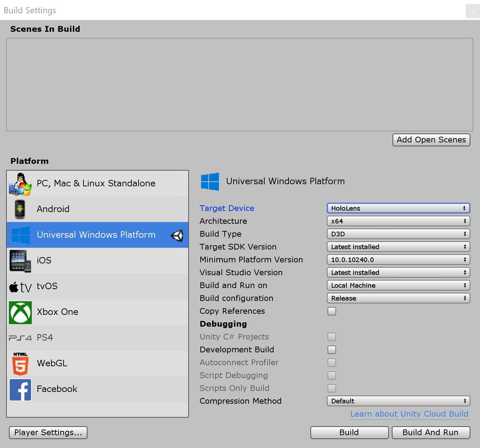Choose the Xbox One platform label
Screen dimensions: 480x448
pyautogui.click(x=57, y=312)
